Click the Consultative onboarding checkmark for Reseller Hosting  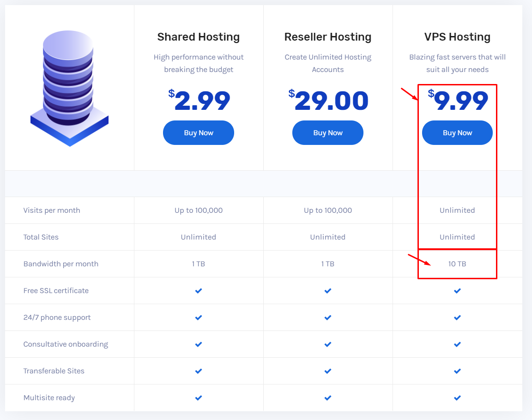coord(328,344)
